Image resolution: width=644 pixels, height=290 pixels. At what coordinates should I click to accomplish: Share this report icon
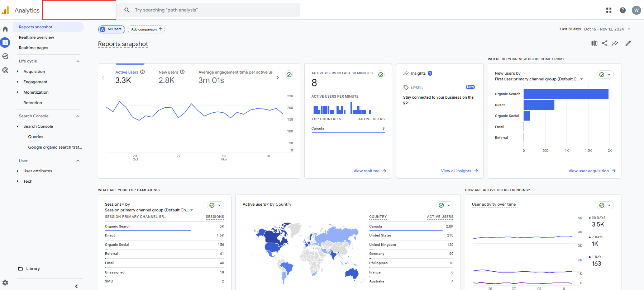[605, 43]
